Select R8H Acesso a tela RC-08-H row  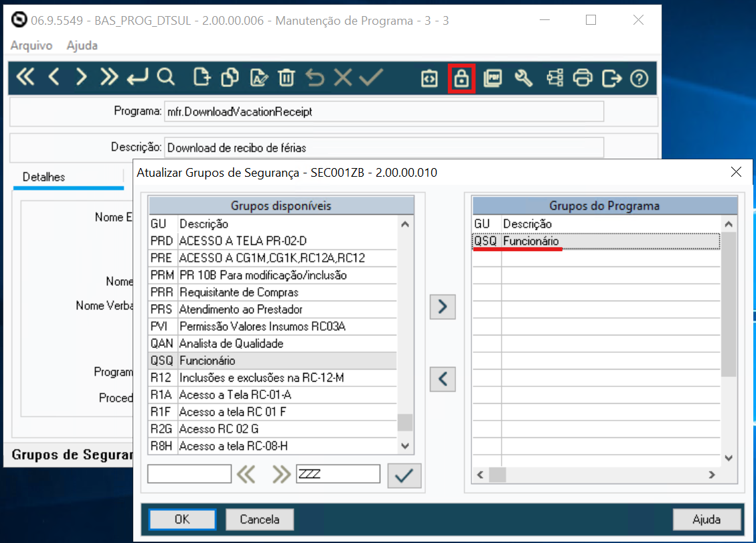(x=273, y=446)
